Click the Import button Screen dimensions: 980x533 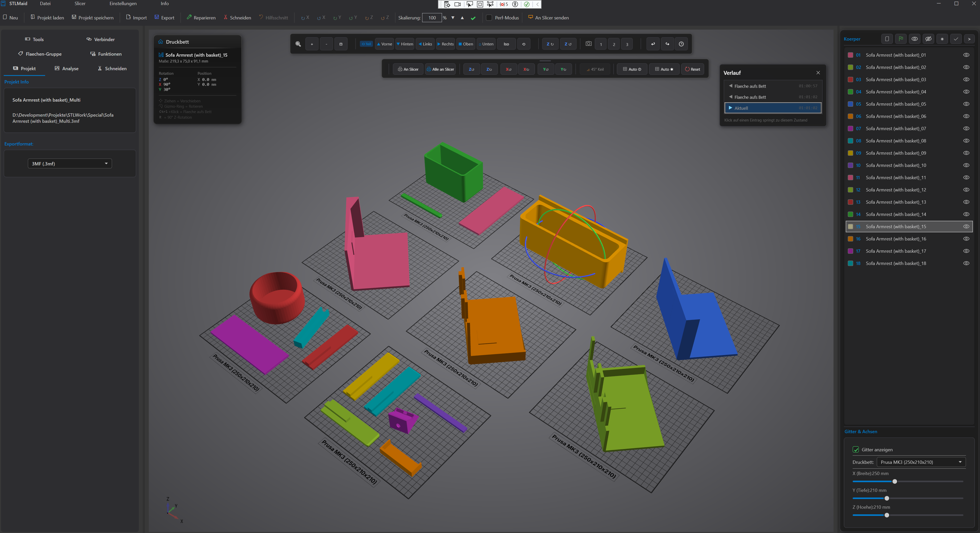pos(137,18)
